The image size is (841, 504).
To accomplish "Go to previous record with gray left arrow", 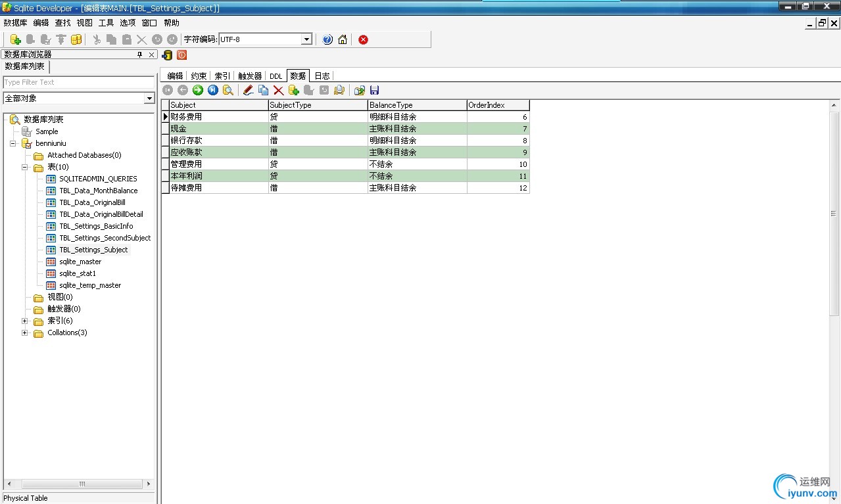I will point(183,90).
